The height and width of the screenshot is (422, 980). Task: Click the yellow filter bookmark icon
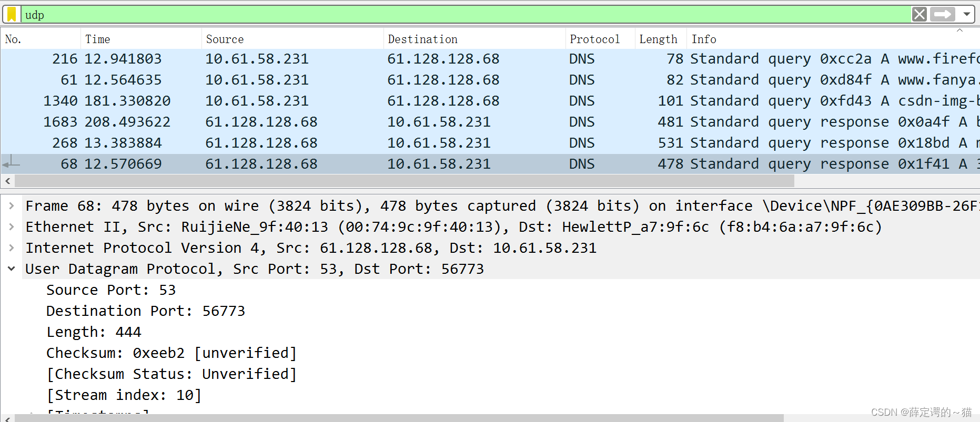pyautogui.click(x=12, y=14)
